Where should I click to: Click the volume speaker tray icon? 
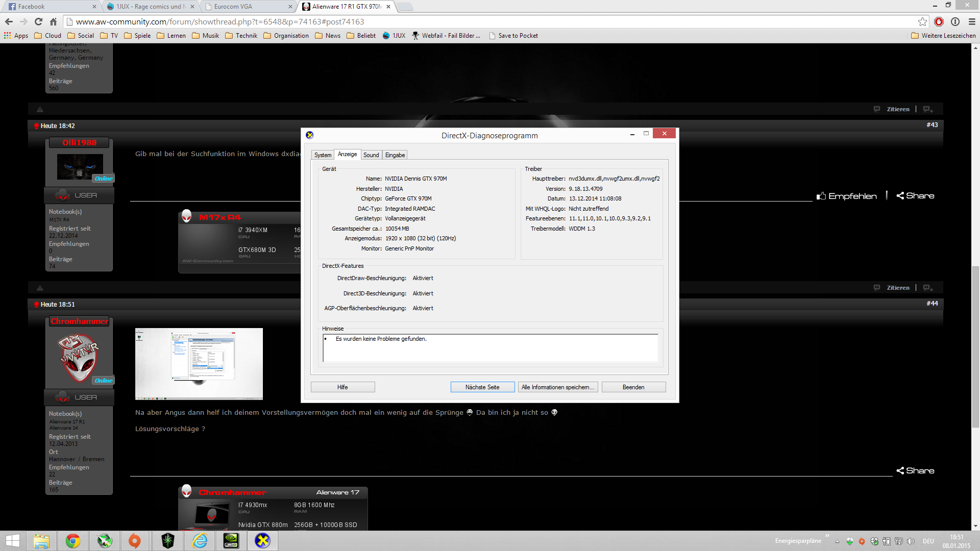click(x=911, y=541)
